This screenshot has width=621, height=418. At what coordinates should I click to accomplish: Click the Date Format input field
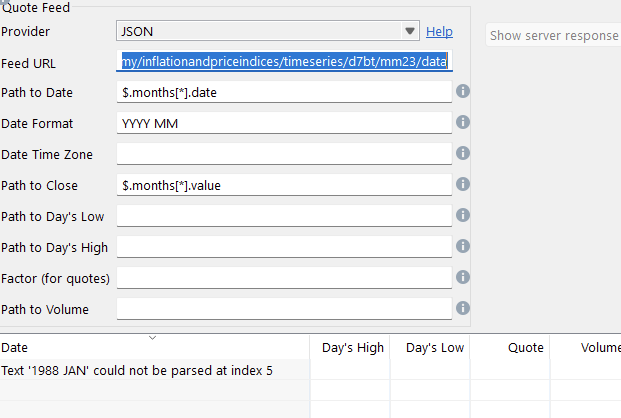point(284,123)
